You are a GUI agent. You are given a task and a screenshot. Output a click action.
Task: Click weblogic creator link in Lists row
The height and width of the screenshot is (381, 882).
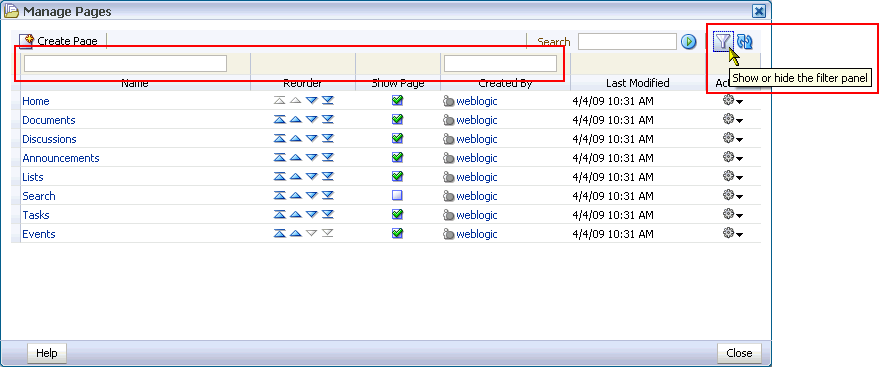[x=476, y=177]
